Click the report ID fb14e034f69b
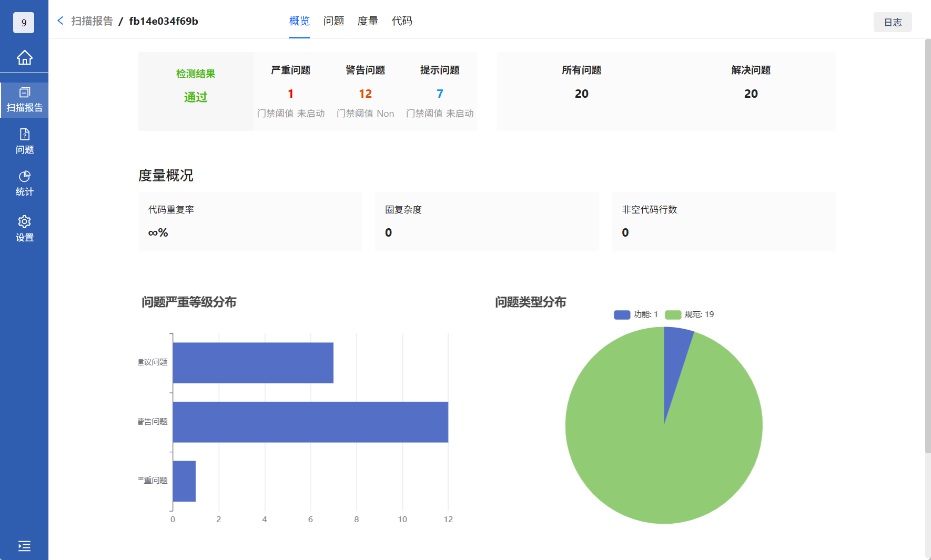This screenshot has width=931, height=560. pyautogui.click(x=164, y=21)
